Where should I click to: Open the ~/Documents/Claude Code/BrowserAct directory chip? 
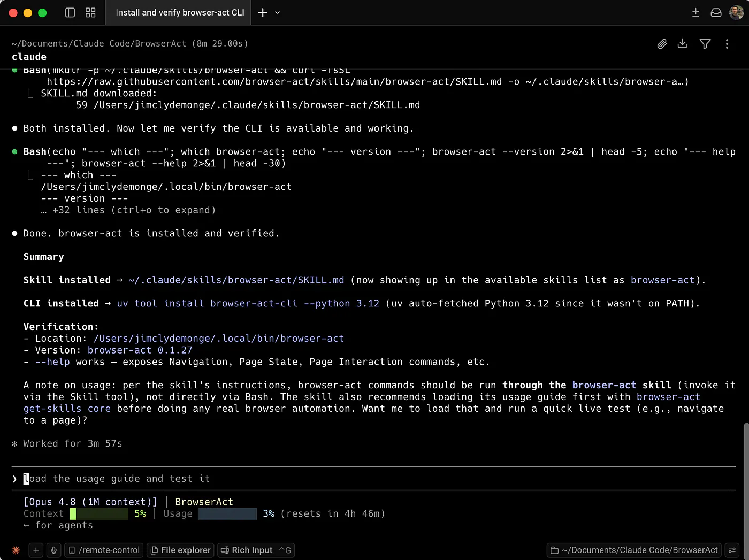(634, 550)
